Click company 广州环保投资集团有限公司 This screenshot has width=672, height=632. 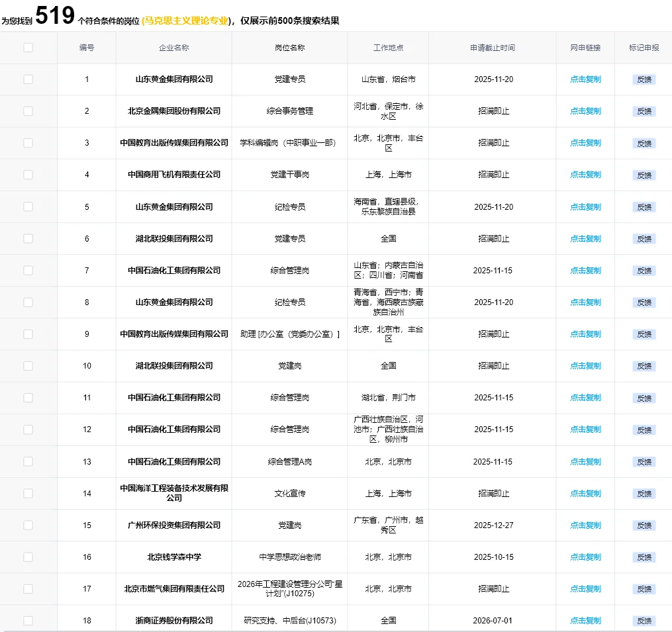174,525
